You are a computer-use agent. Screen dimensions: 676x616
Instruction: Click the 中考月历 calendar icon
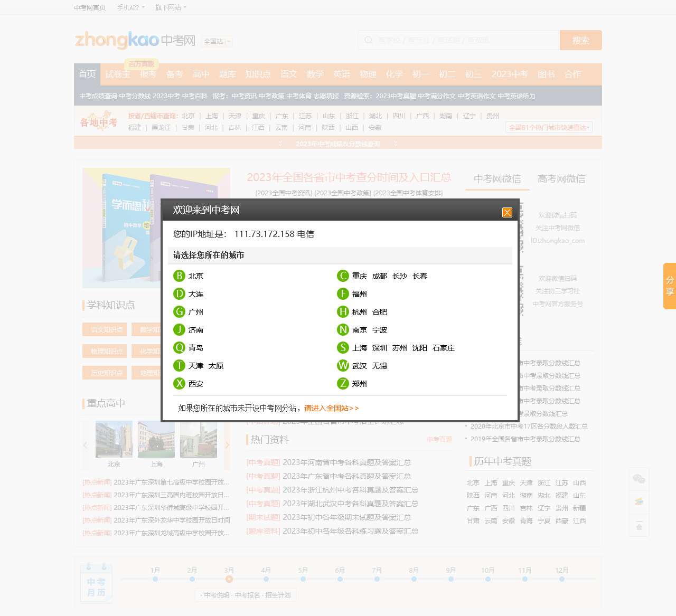[x=96, y=583]
